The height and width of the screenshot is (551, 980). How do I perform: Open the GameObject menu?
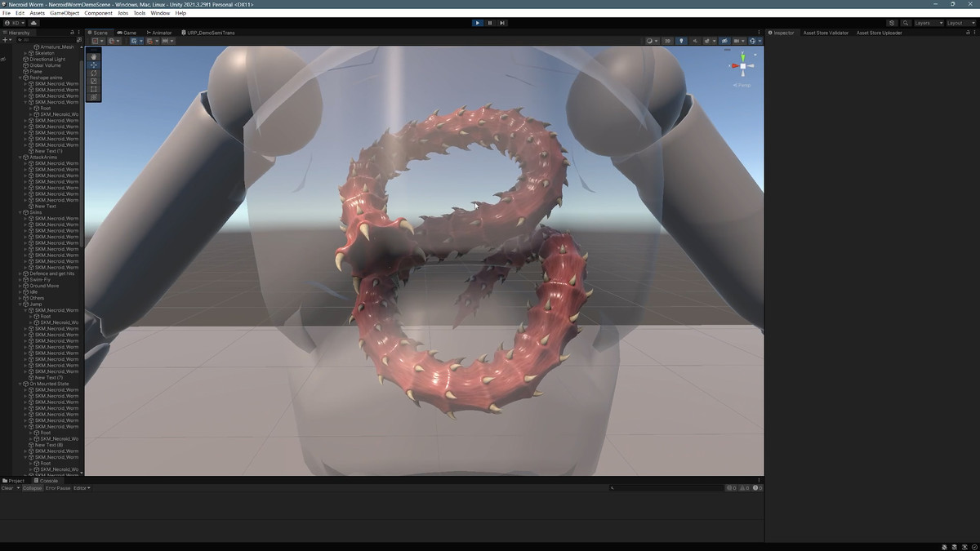pyautogui.click(x=64, y=13)
